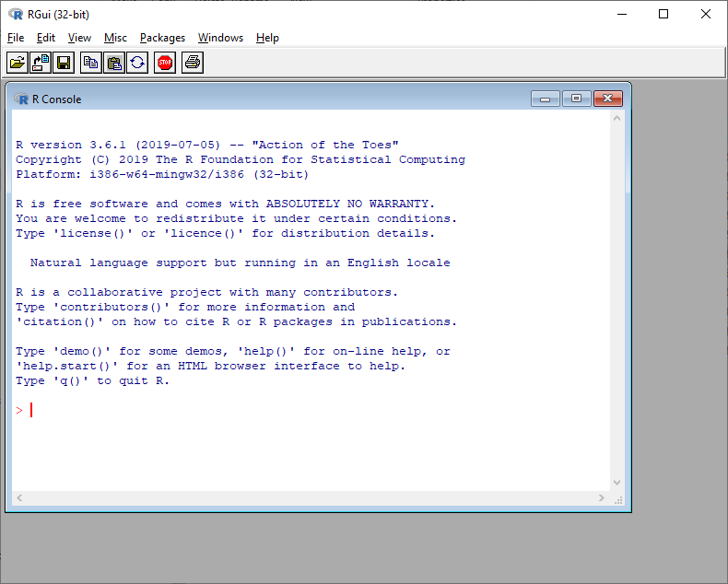728x584 pixels.
Task: Open the View menu
Action: [79, 38]
